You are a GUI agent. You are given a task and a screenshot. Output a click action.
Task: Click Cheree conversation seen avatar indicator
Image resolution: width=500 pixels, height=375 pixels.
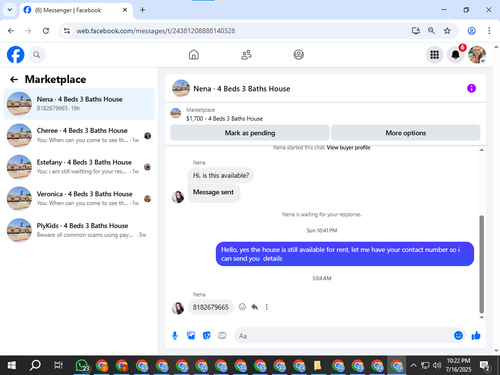point(147,136)
